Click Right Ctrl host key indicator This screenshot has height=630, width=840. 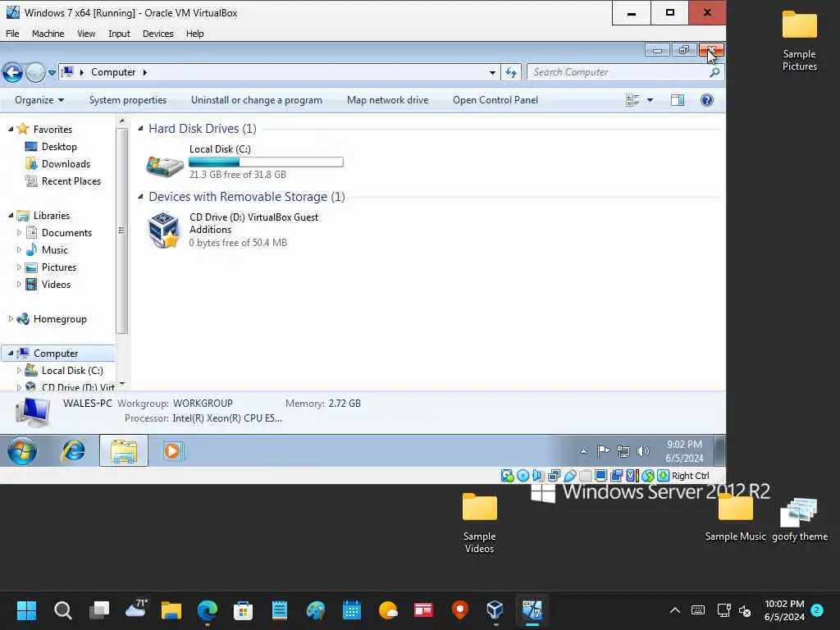(x=690, y=476)
